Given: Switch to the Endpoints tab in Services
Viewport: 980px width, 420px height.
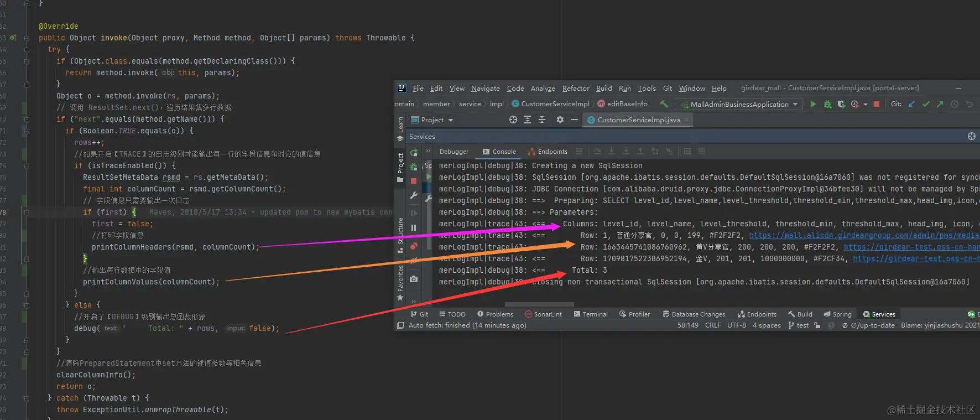Looking at the screenshot, I should click(548, 152).
